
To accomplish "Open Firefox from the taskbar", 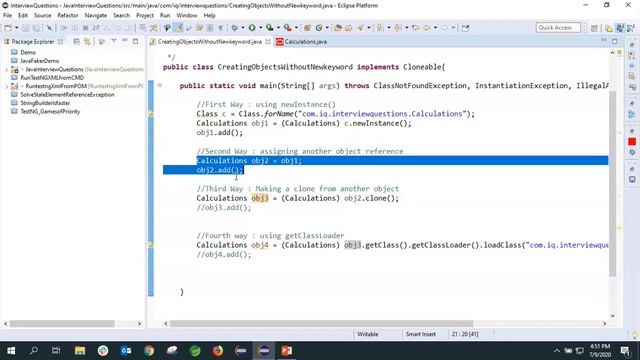I will coord(218,351).
